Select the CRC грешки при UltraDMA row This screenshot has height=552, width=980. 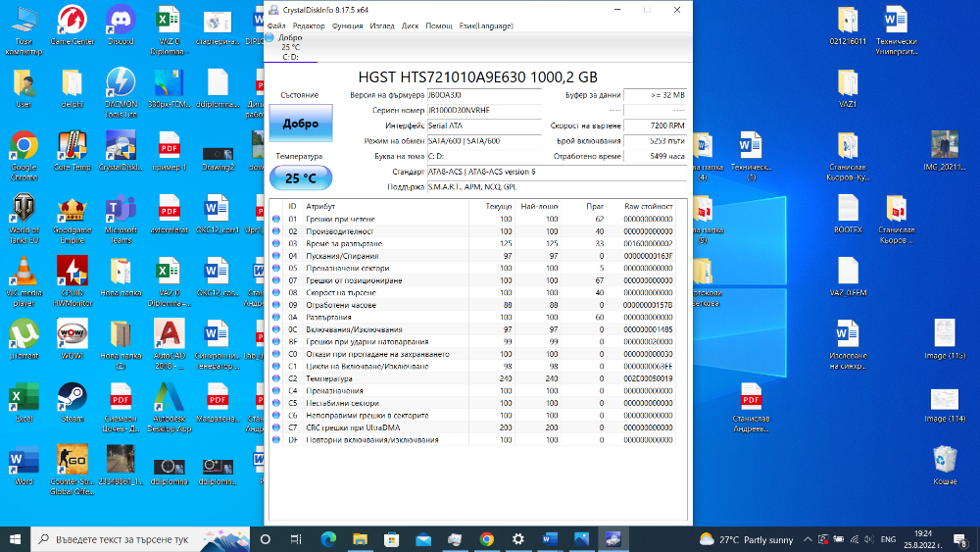pos(473,427)
